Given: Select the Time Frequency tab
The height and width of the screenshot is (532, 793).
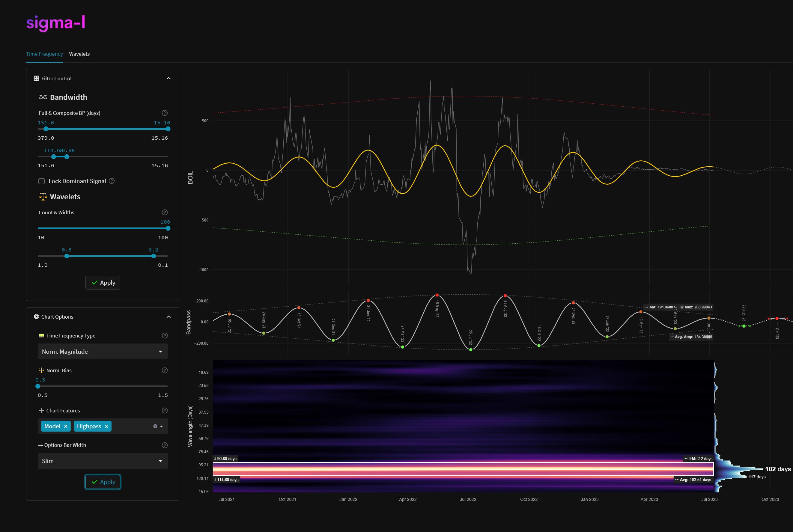Looking at the screenshot, I should click(44, 54).
